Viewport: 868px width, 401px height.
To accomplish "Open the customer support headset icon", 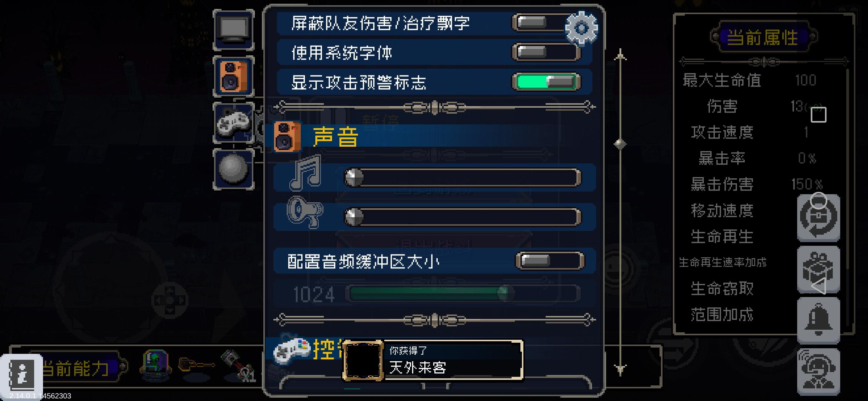I will coord(818,372).
